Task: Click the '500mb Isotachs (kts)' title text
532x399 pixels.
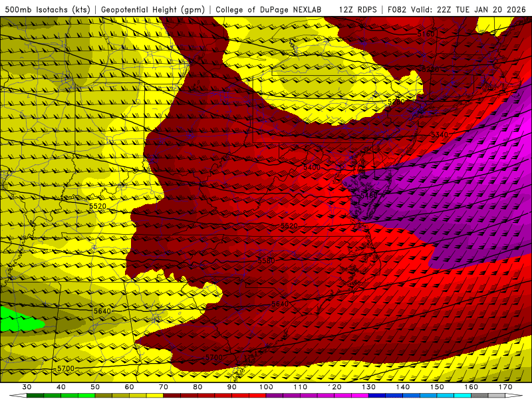Action: coord(47,9)
